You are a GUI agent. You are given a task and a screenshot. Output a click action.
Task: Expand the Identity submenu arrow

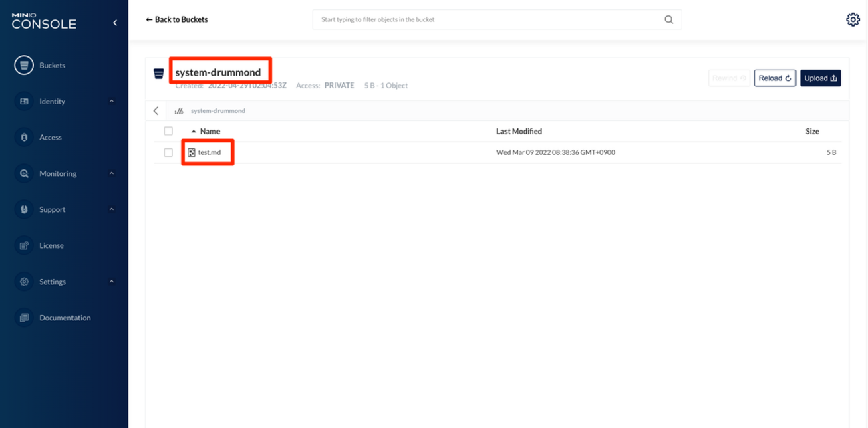[112, 102]
